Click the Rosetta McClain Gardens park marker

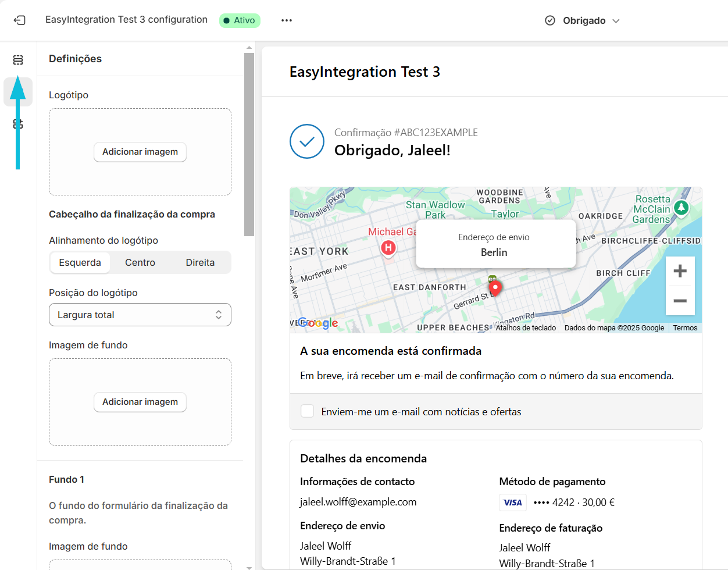[681, 208]
